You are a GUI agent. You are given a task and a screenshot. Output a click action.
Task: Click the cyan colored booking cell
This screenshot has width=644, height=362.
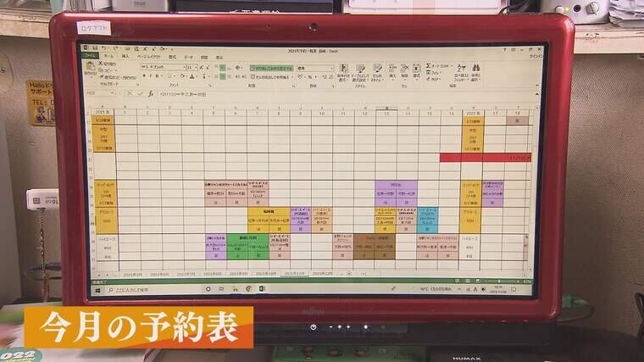coord(428,220)
